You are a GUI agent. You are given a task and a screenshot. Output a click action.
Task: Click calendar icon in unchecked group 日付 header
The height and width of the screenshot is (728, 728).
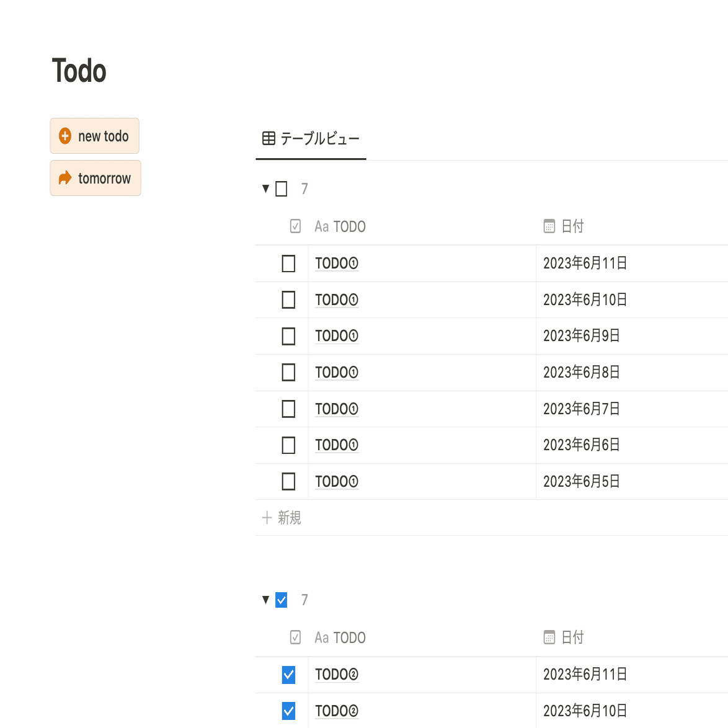[549, 226]
